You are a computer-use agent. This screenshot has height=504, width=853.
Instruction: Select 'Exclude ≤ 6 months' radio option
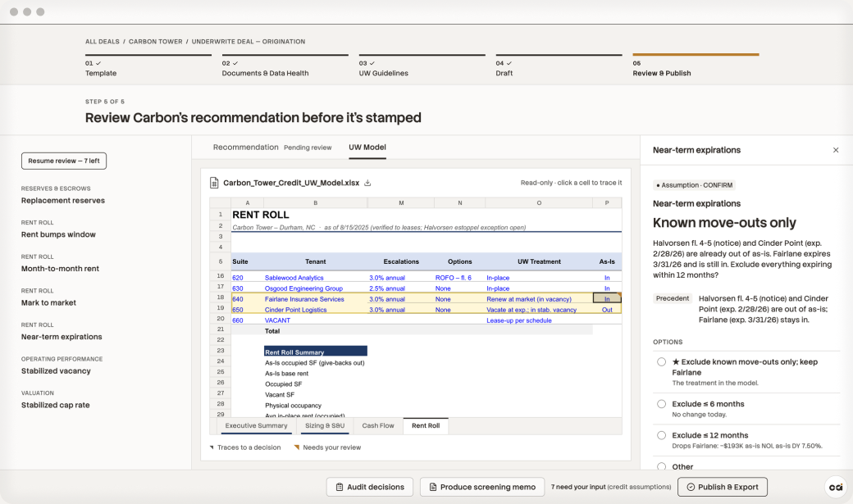pos(662,404)
